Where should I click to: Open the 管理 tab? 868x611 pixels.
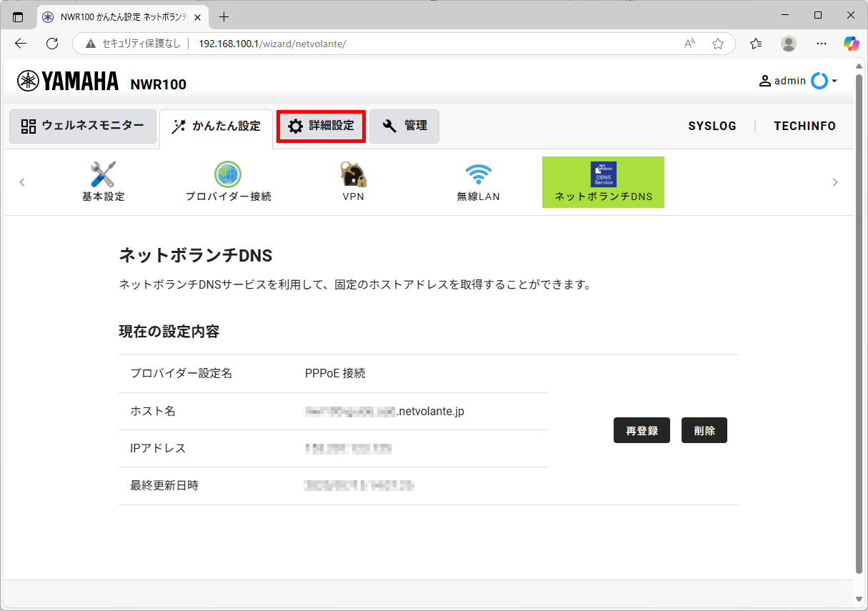point(404,126)
